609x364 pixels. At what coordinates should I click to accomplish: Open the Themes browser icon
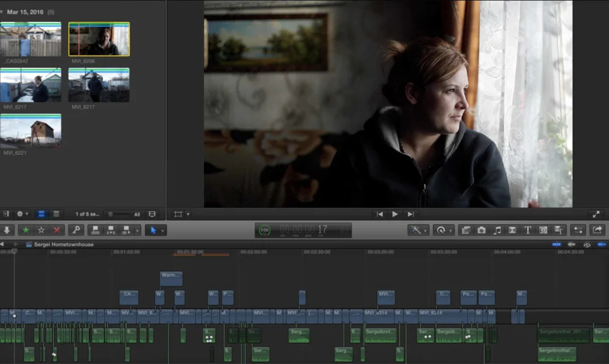click(x=559, y=230)
